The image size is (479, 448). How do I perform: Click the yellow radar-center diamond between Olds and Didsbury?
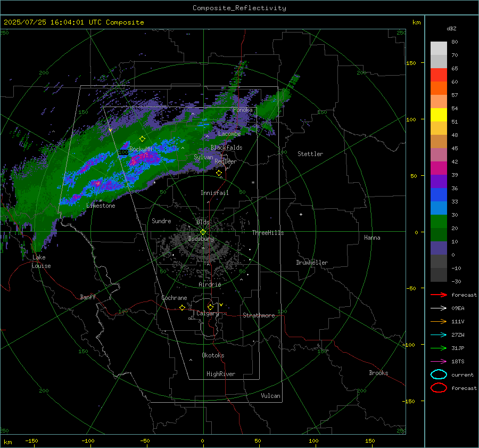pyautogui.click(x=203, y=232)
